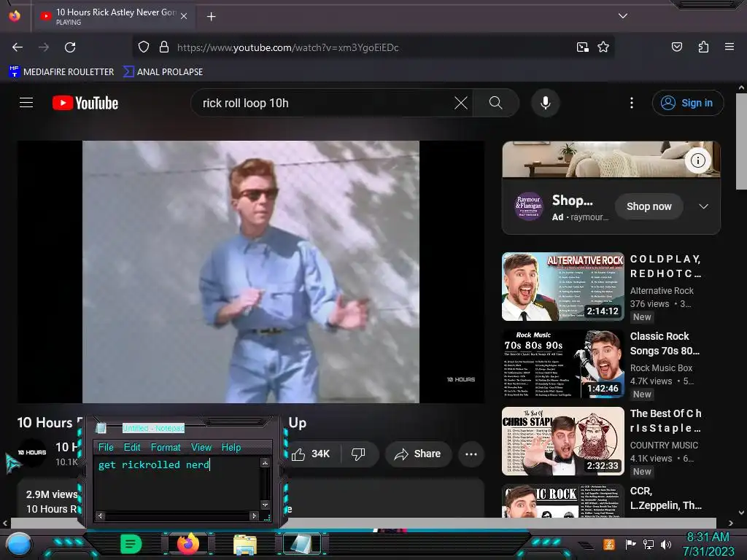
Task: Click the volume speaker tray icon
Action: pos(665,544)
